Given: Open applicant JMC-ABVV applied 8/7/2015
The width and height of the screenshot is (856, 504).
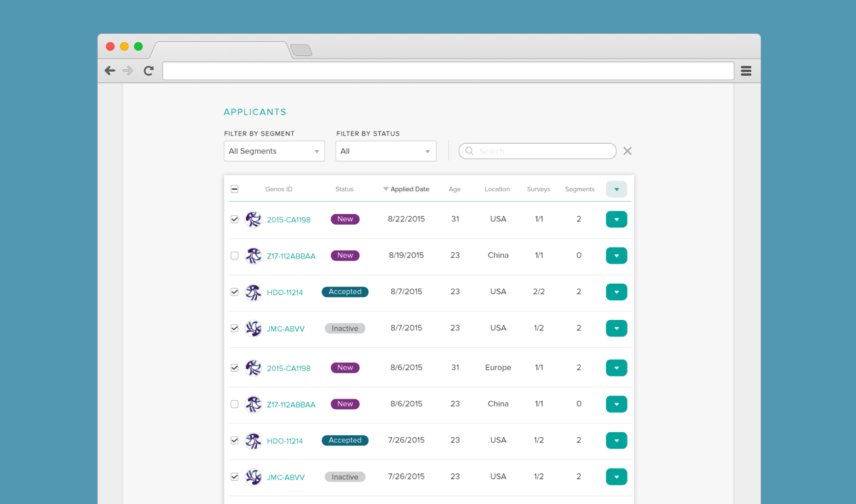Looking at the screenshot, I should tap(286, 329).
